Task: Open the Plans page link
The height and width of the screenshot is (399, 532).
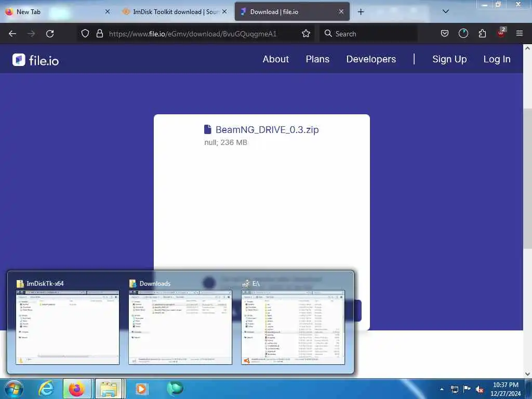Action: click(x=317, y=59)
